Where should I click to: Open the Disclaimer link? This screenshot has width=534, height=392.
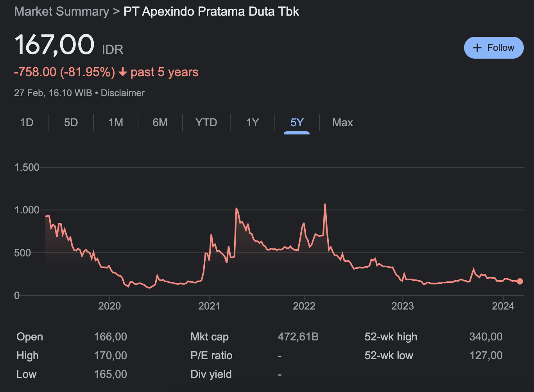pos(122,93)
